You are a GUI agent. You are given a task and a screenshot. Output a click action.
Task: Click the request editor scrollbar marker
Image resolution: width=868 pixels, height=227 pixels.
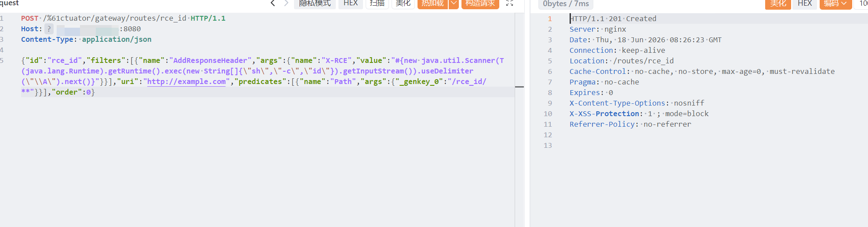click(x=519, y=87)
